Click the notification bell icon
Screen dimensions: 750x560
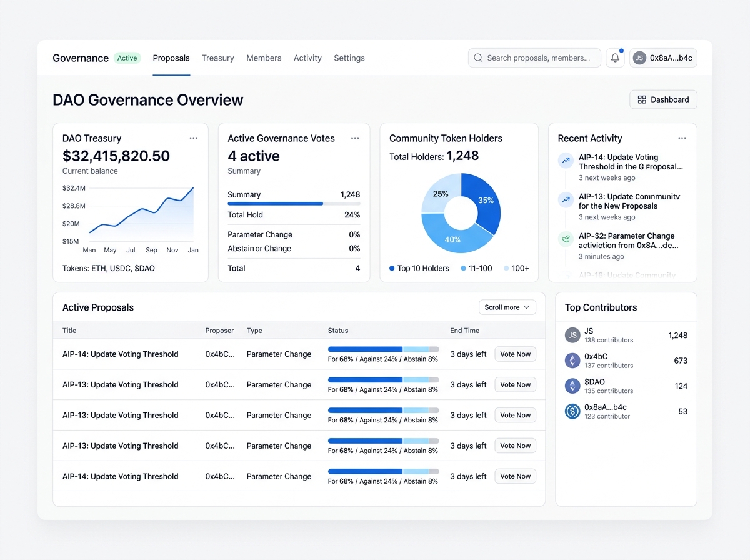tap(615, 58)
